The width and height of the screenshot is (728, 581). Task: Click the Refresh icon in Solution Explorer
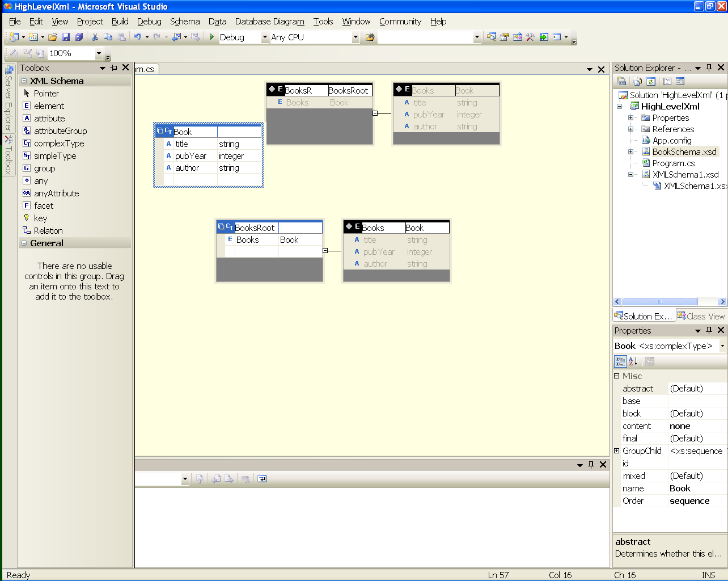coord(651,81)
